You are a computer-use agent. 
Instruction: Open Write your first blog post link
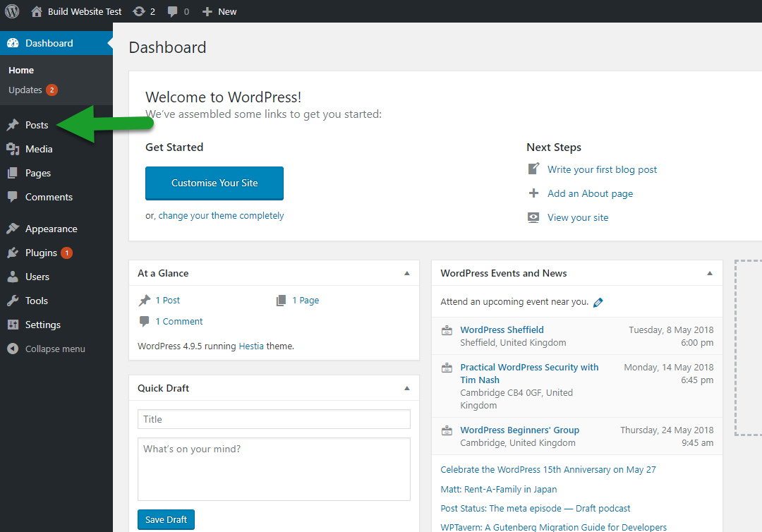[602, 169]
